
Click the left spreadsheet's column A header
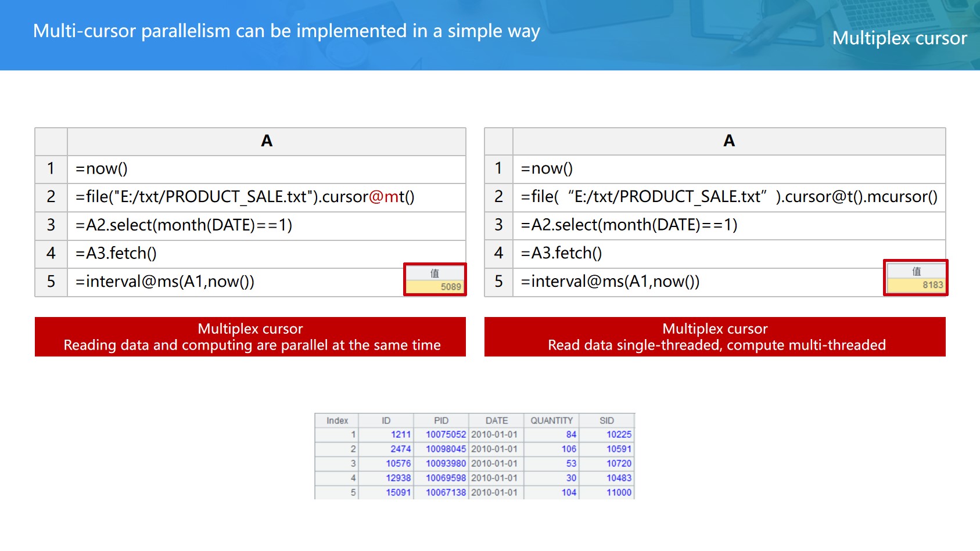click(266, 141)
